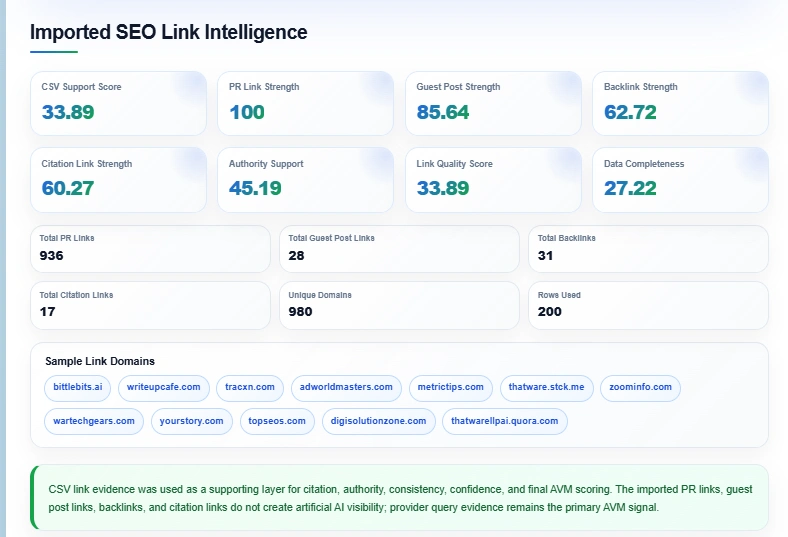Click the Guest Post Strength card

click(x=494, y=103)
